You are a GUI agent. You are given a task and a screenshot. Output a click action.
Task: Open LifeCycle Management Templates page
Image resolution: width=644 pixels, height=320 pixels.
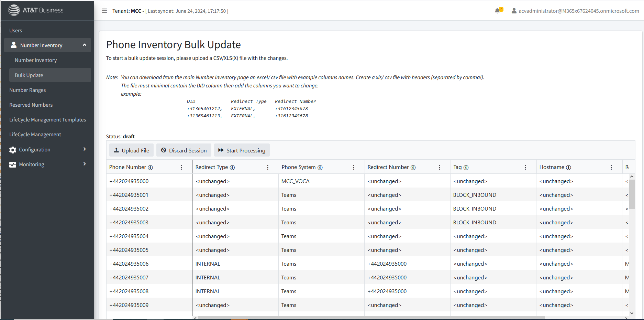(x=47, y=120)
